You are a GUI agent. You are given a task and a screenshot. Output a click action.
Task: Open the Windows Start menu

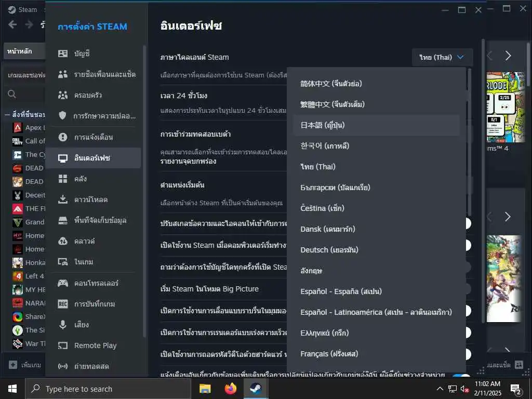pyautogui.click(x=12, y=389)
